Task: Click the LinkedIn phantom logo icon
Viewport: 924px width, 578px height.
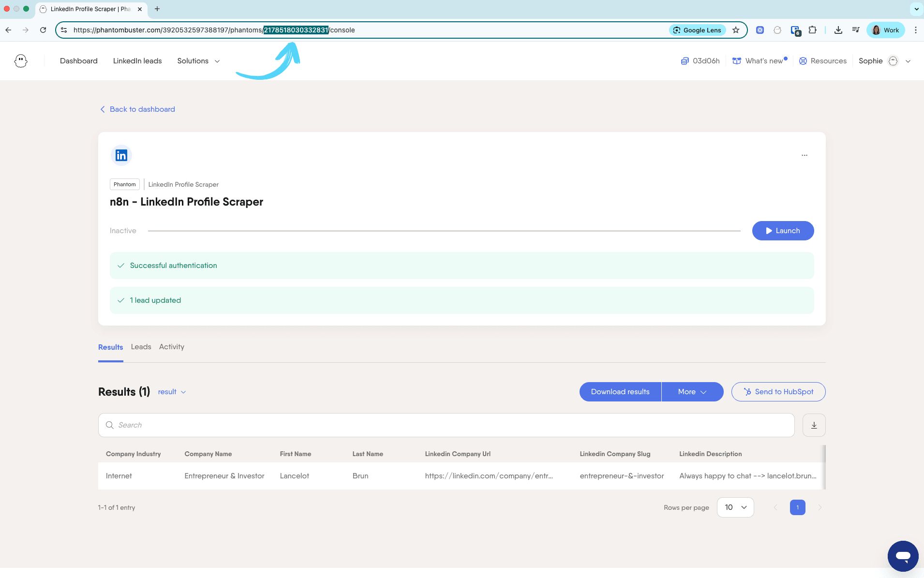Action: [121, 155]
